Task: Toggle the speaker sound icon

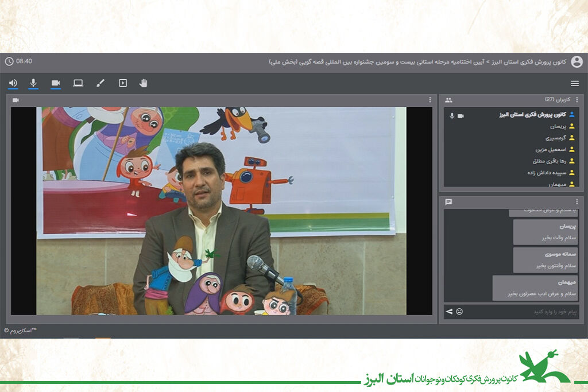Action: coord(13,83)
